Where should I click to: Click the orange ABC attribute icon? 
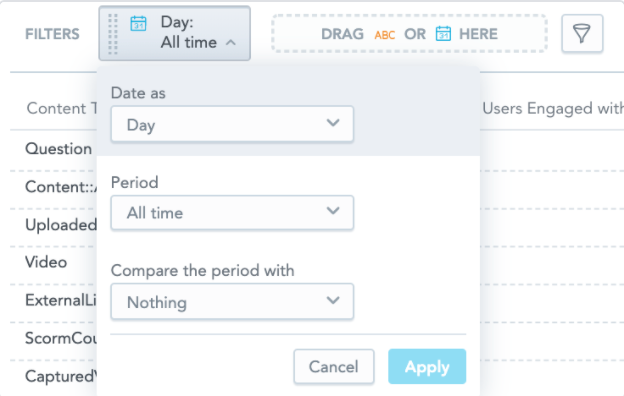384,35
